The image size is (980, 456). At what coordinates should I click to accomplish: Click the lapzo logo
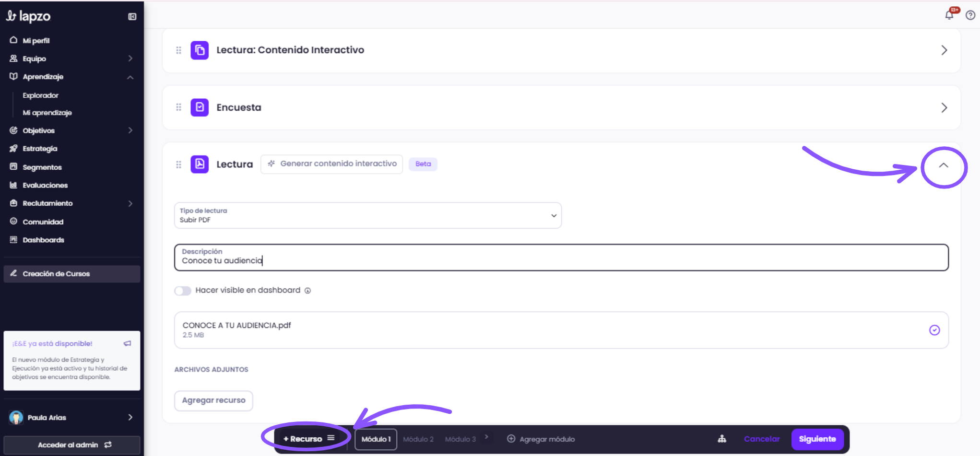coord(28,16)
